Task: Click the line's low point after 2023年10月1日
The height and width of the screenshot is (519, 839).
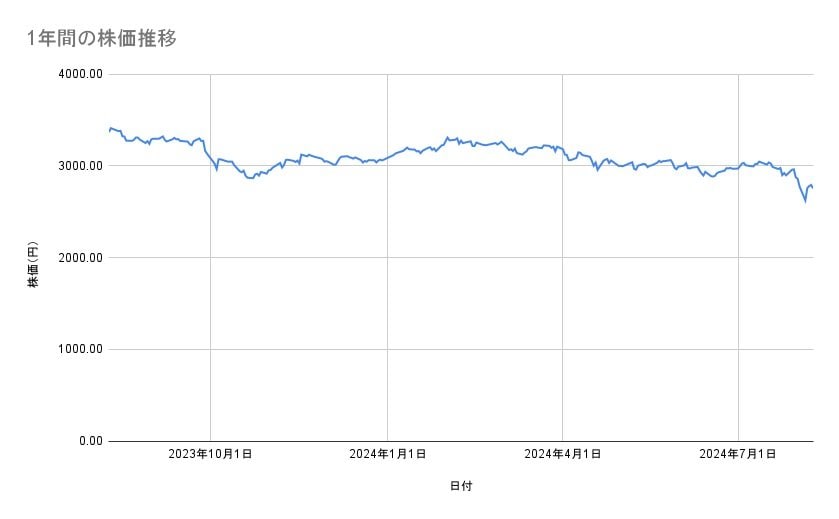Action: tap(248, 177)
